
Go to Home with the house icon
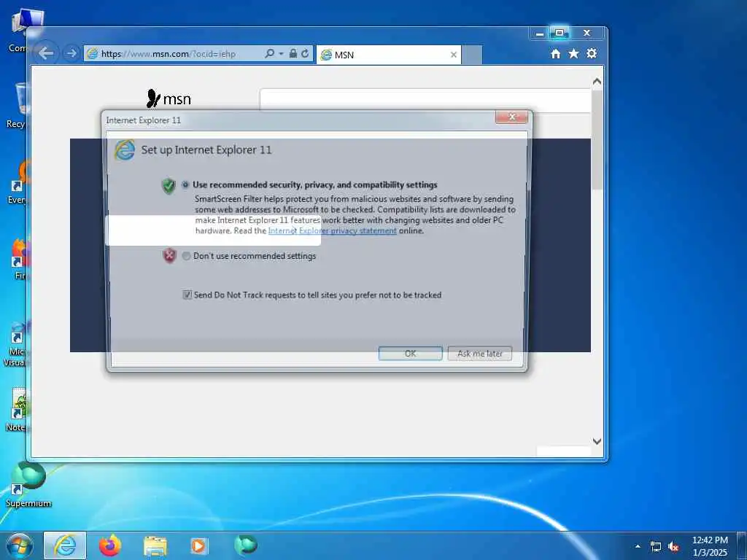pos(555,54)
